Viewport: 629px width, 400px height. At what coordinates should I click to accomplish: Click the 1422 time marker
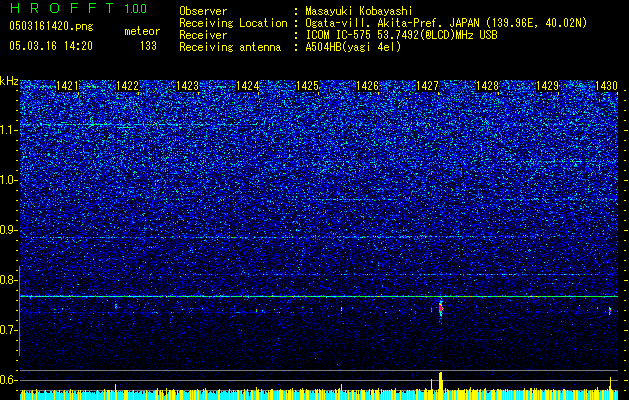coord(127,86)
